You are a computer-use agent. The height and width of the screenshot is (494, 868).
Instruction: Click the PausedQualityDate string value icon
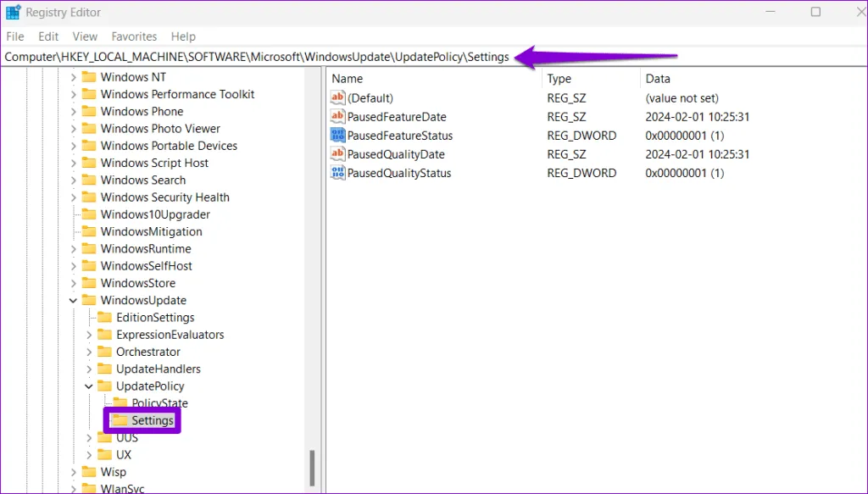338,154
